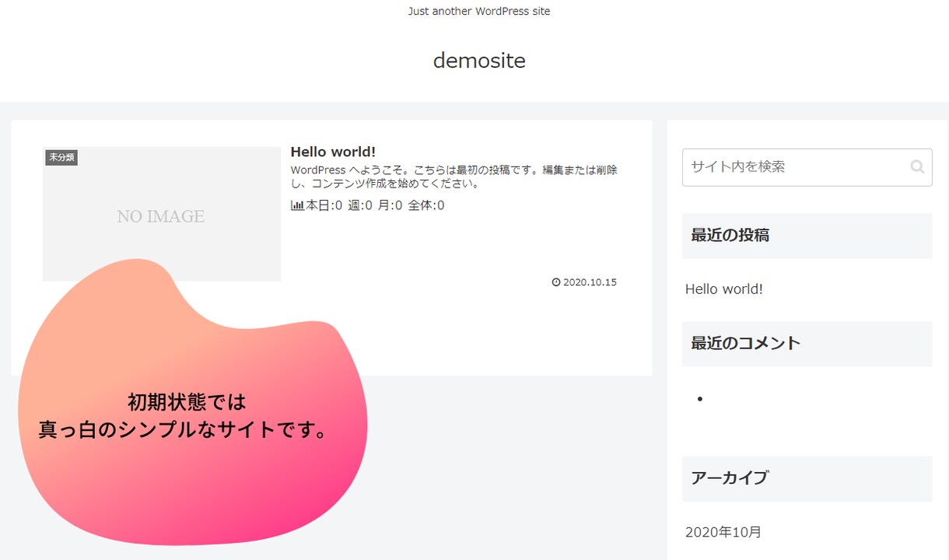Open the 2020年10月 archive link
Image resolution: width=949 pixels, height=560 pixels.
(x=723, y=532)
